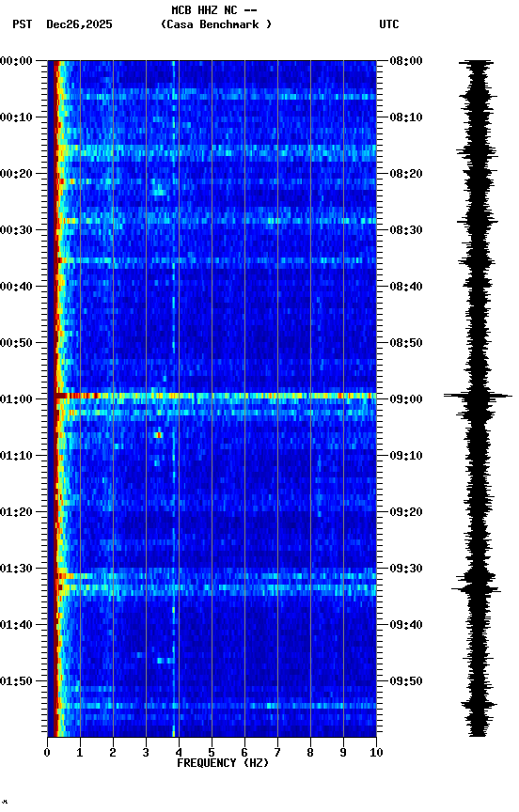
Task: Click the UTC 09:00 time label
Action: tap(406, 399)
